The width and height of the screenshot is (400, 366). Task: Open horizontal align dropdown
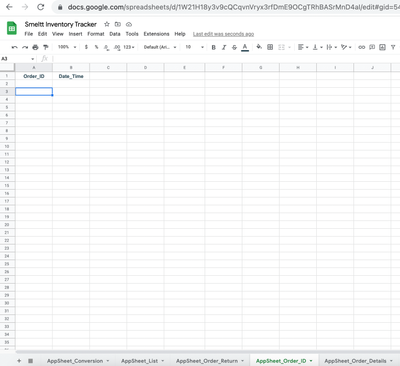[303, 47]
